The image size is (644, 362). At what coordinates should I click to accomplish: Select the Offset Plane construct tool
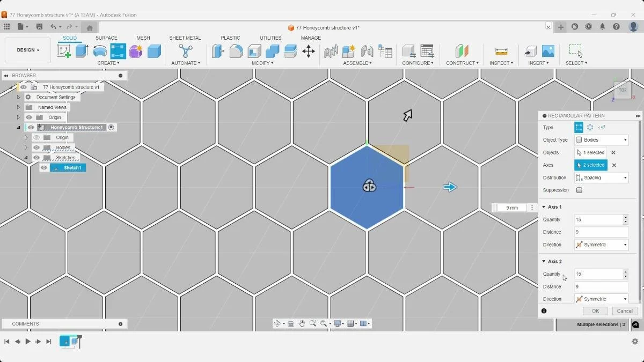[x=462, y=51]
